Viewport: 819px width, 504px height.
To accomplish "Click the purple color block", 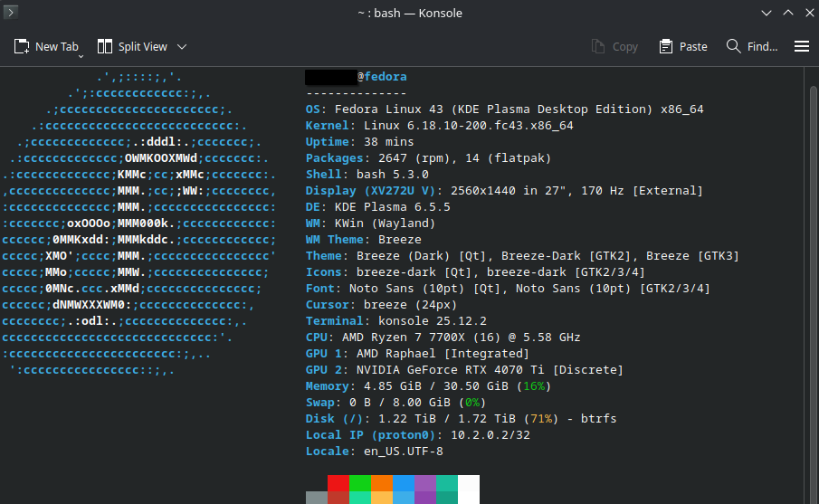I will tap(425, 483).
